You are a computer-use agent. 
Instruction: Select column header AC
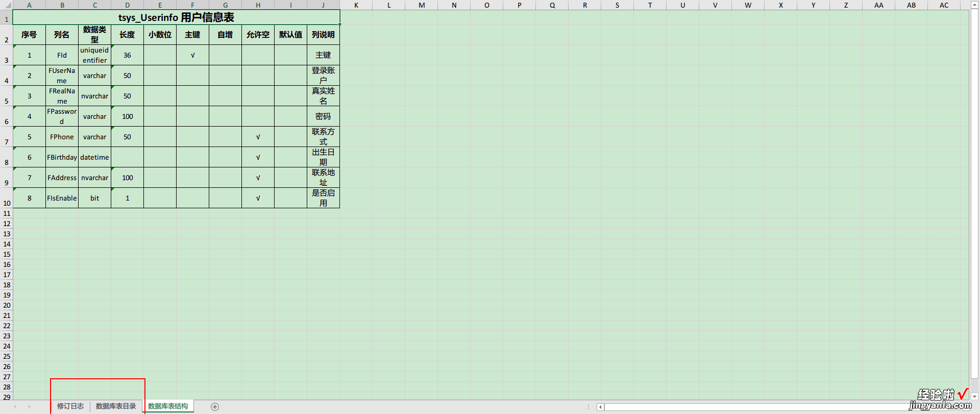[944, 5]
